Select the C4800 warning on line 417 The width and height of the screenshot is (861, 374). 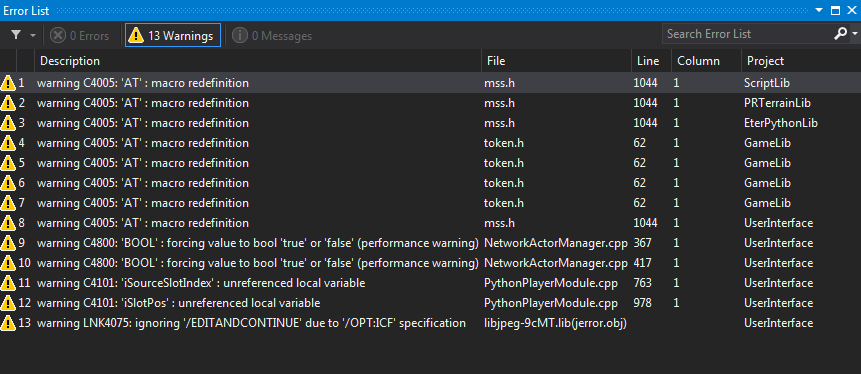coord(258,263)
